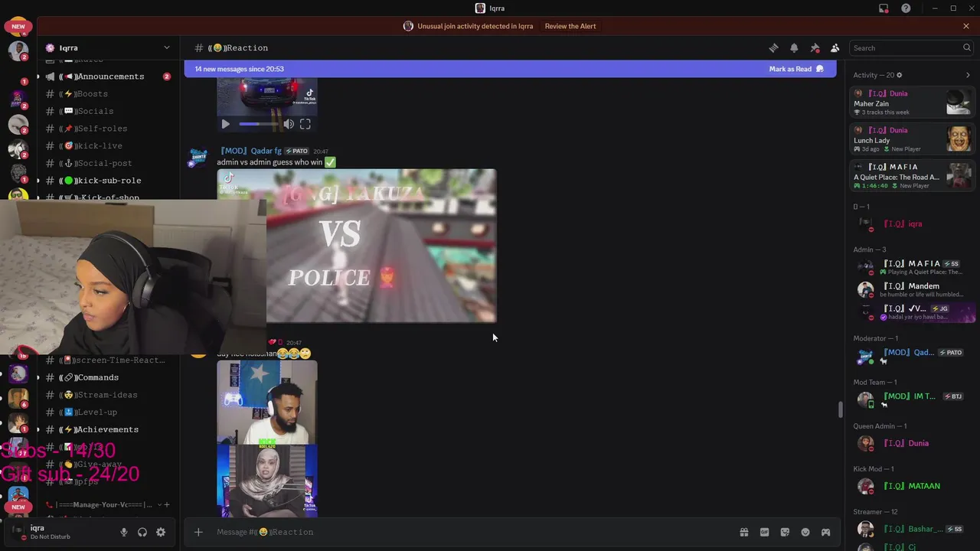The image size is (980, 551).
Task: Mute the microphone
Action: (x=124, y=532)
